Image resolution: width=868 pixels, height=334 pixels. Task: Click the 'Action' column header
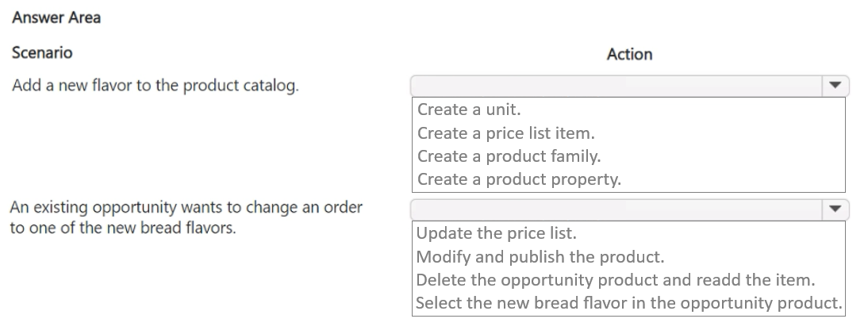tap(629, 54)
